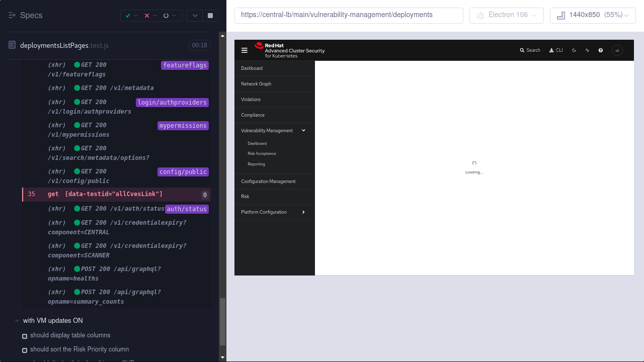Open the help question mark icon
644x362 pixels.
click(x=601, y=50)
